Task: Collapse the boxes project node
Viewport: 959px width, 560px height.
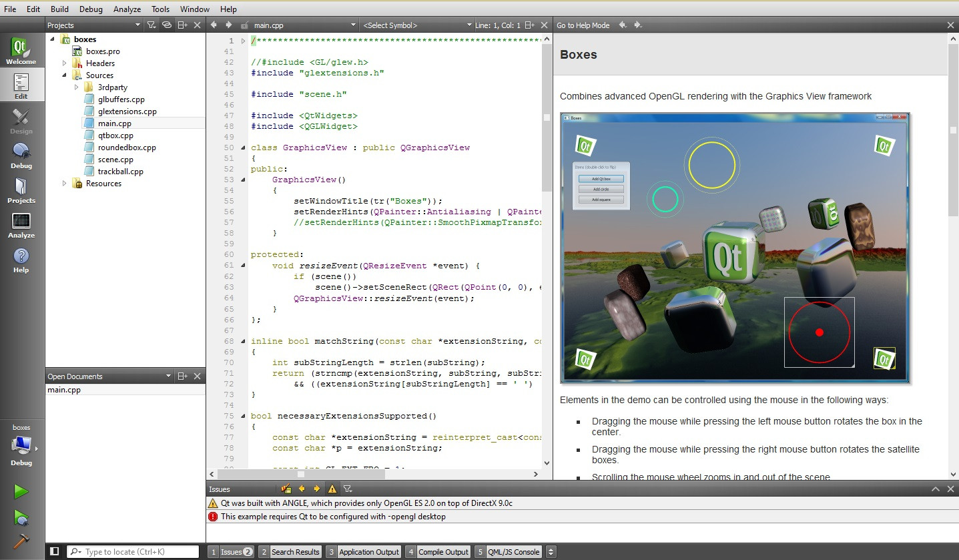Action: click(x=53, y=39)
